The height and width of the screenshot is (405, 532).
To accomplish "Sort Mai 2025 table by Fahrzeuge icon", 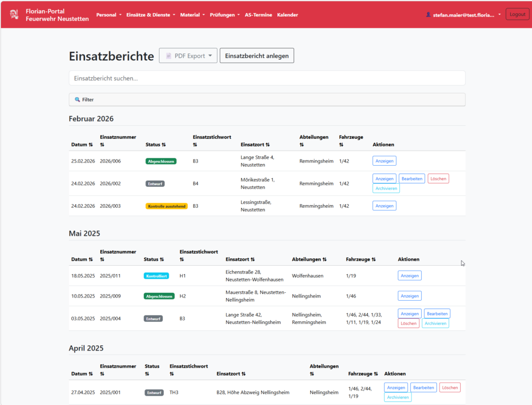I will point(374,259).
